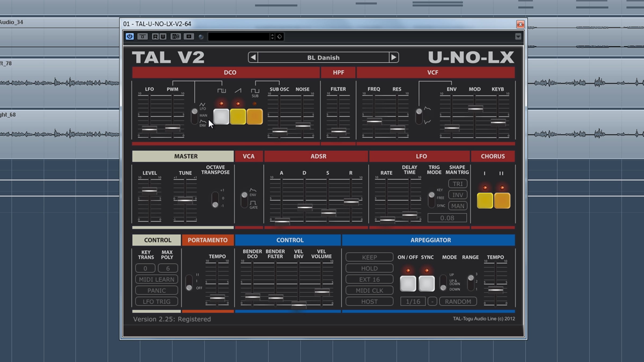Screen dimensions: 644x362
Task: Click the Arpeggiator HOLD button
Action: (x=369, y=268)
